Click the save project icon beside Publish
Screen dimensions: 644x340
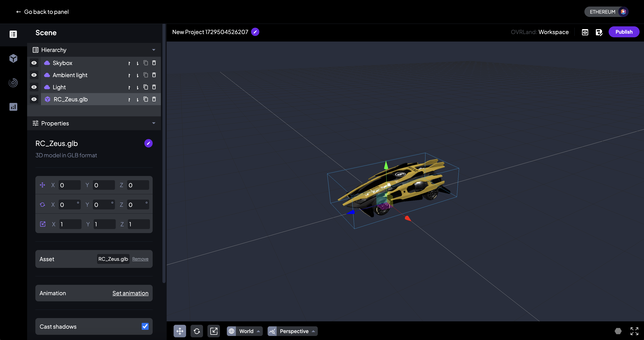pos(599,32)
